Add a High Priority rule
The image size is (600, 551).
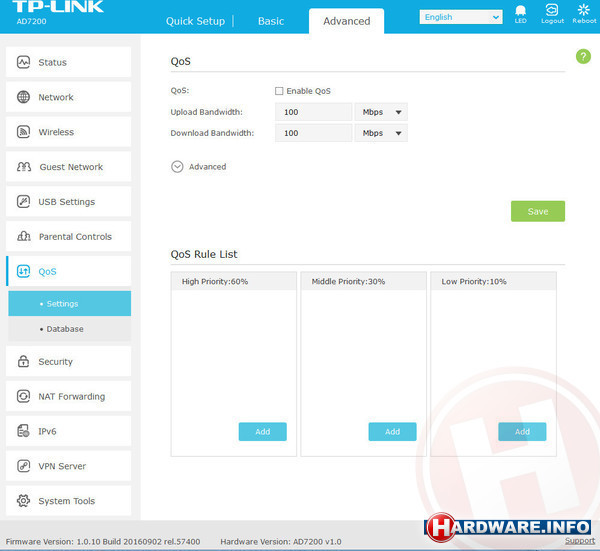pos(262,432)
